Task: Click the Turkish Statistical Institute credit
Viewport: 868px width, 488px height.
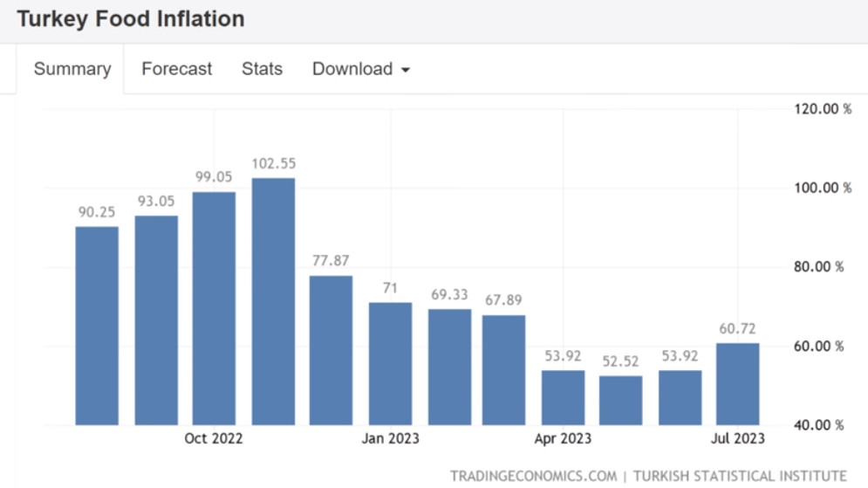Action: [740, 476]
